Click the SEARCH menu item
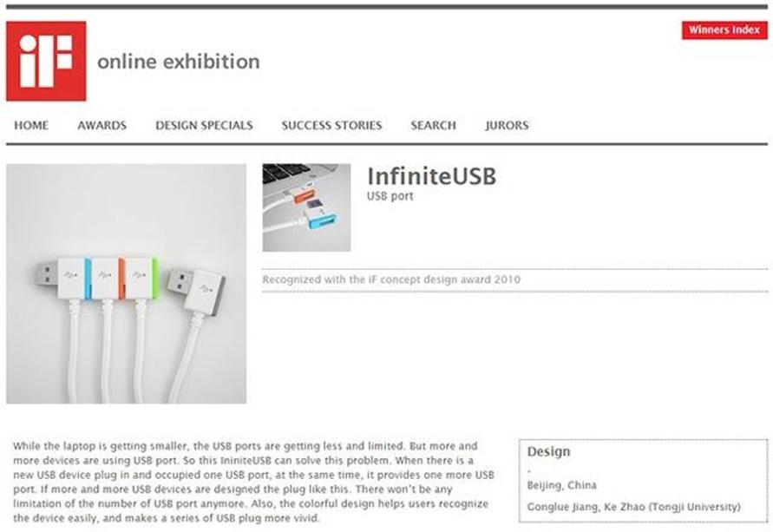Viewport: 773px width, 532px height. coord(433,125)
